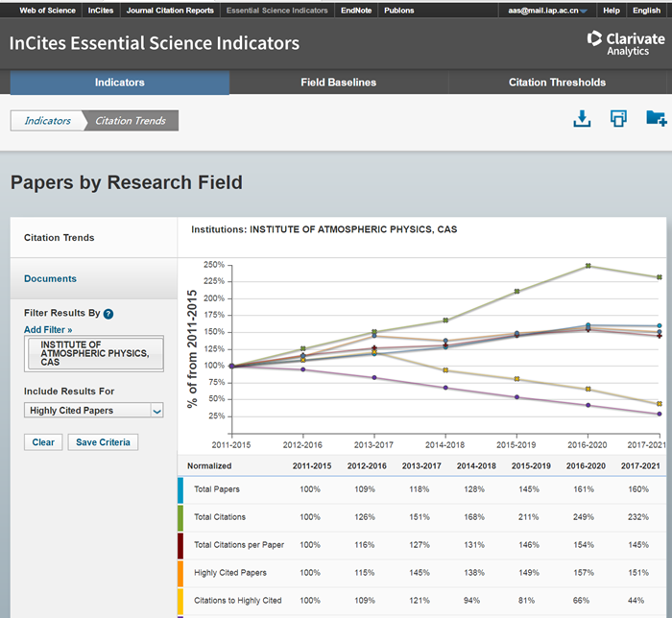672x618 pixels.
Task: Click Total Citations point at 2016-2020
Action: [588, 266]
